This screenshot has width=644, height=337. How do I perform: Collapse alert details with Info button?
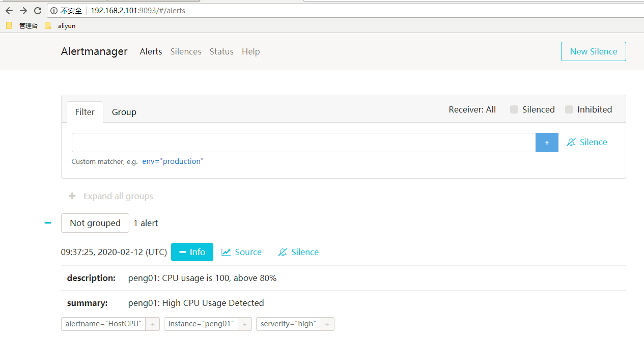[192, 252]
